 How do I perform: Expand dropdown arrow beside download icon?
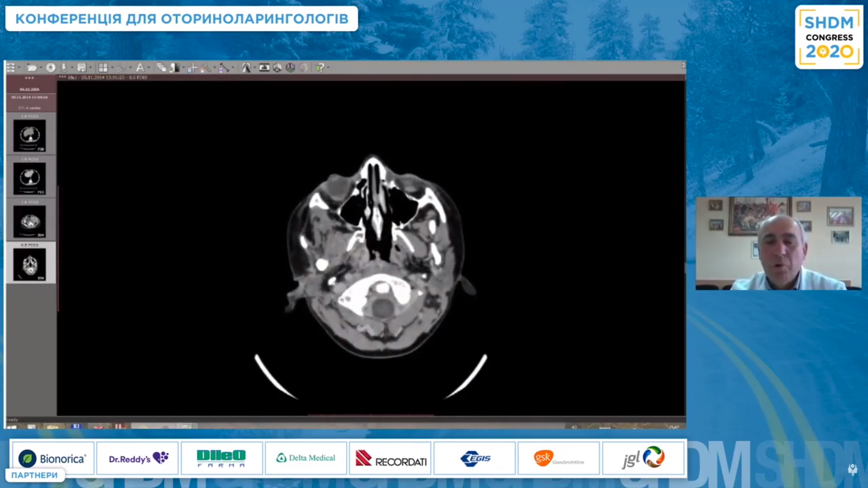click(72, 68)
